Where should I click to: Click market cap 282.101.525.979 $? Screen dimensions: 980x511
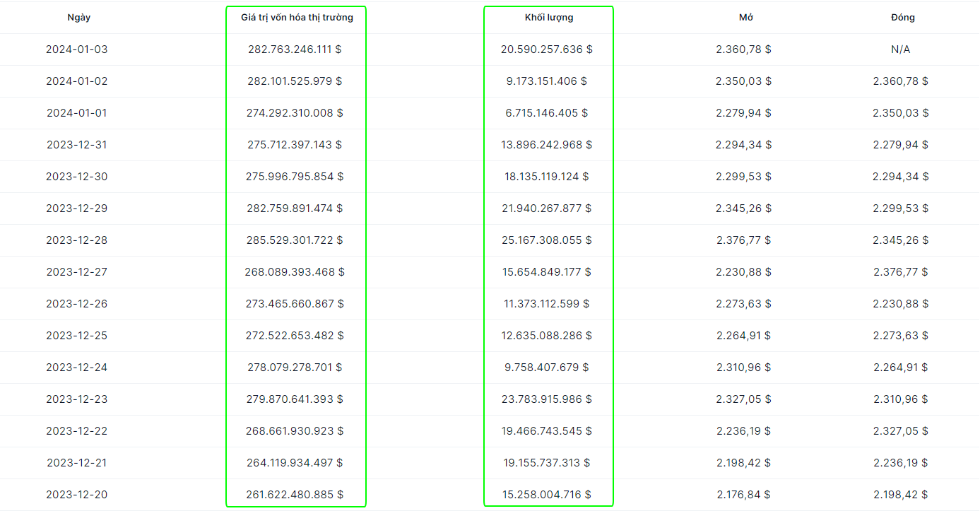pyautogui.click(x=295, y=81)
